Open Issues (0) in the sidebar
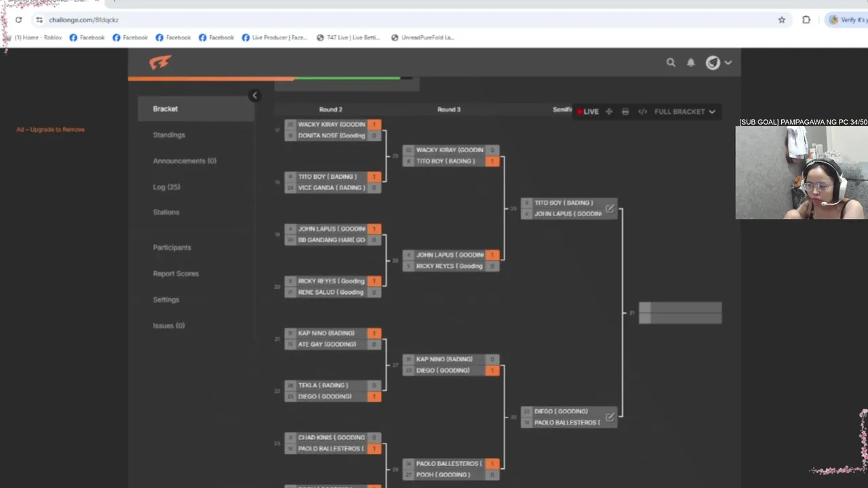This screenshot has height=488, width=868. 169,325
